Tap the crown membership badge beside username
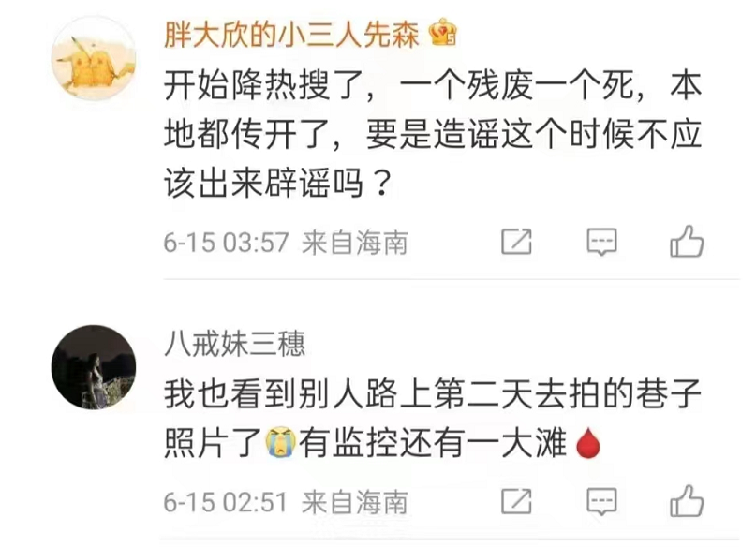The height and width of the screenshot is (547, 756). click(443, 32)
